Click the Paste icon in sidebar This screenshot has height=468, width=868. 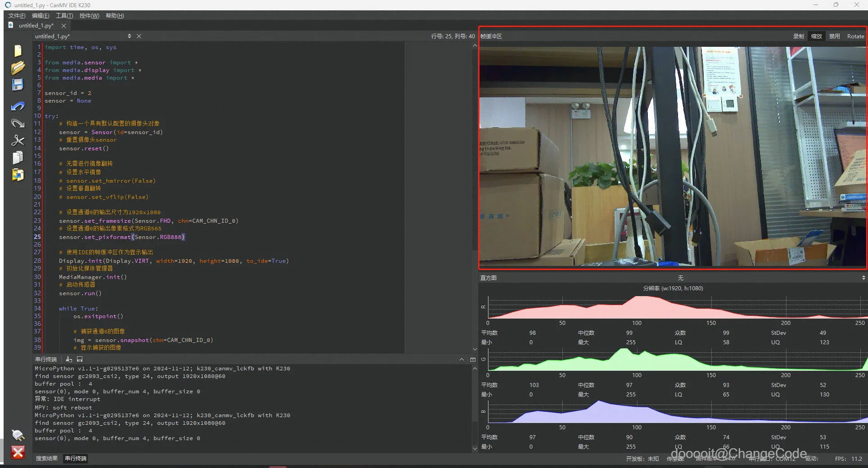(18, 175)
